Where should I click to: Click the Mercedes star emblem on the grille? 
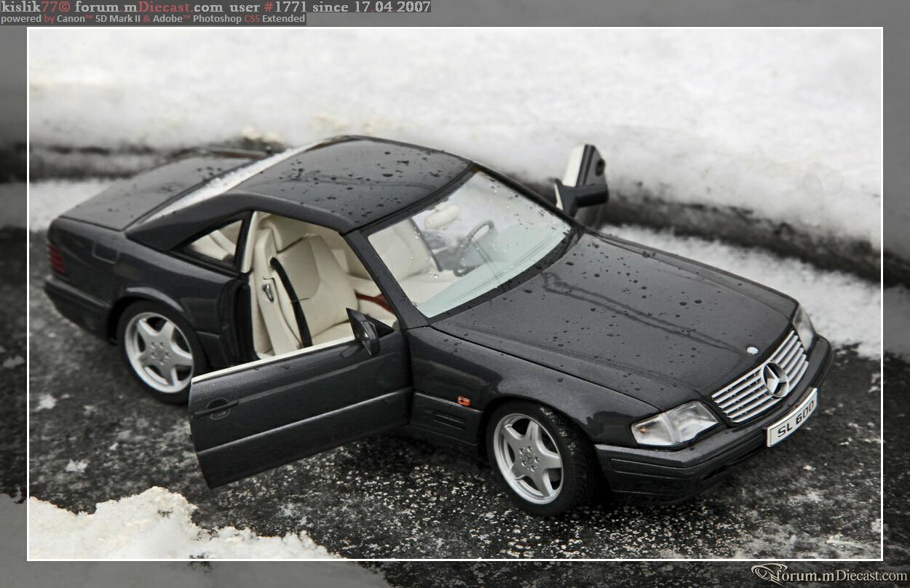775,378
